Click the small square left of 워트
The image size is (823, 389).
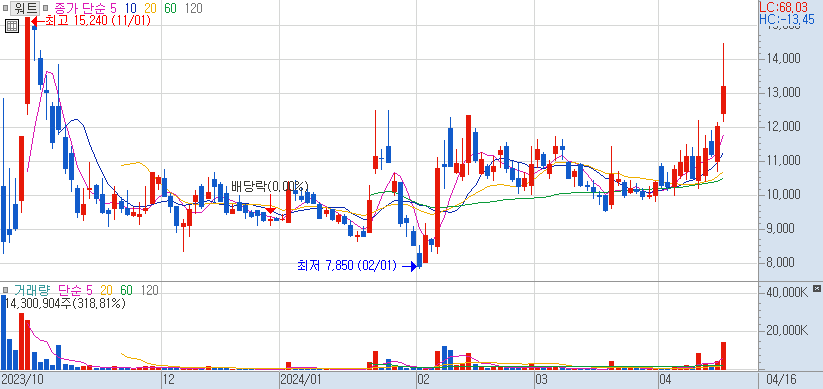(x=5, y=8)
